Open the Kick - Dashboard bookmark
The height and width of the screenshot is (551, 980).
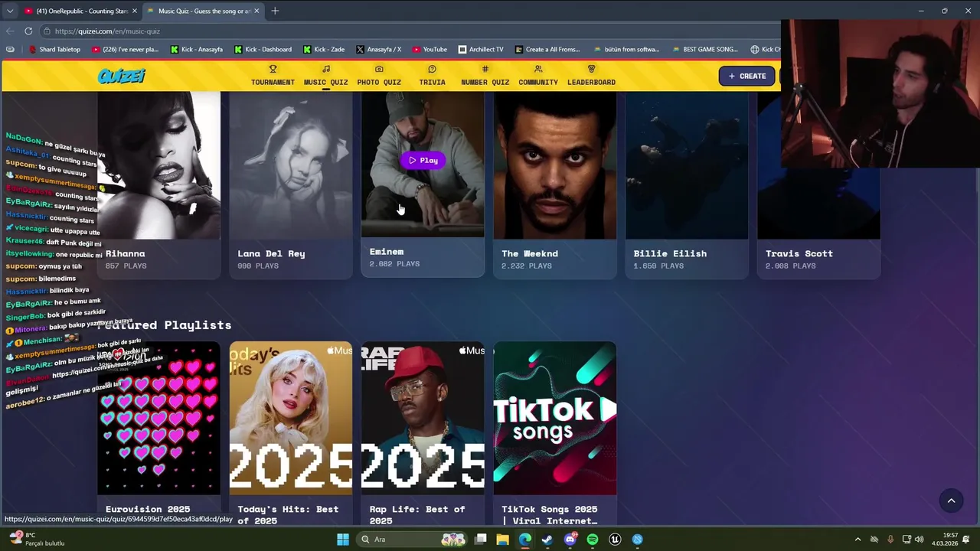tap(263, 50)
